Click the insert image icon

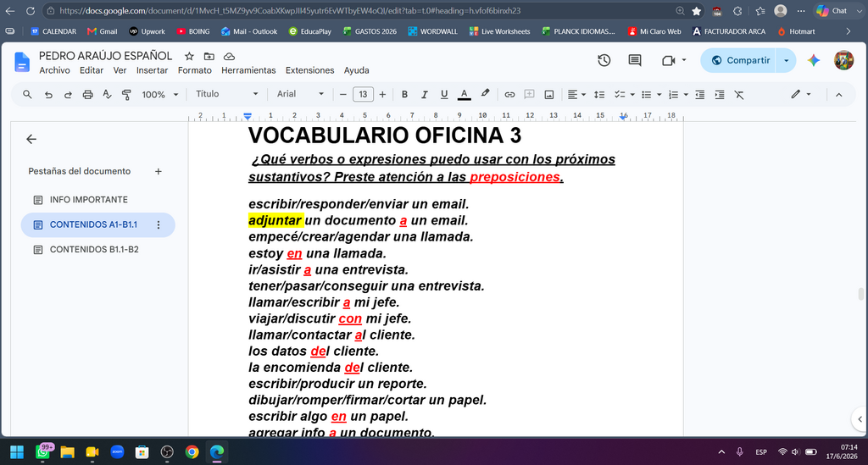point(548,95)
